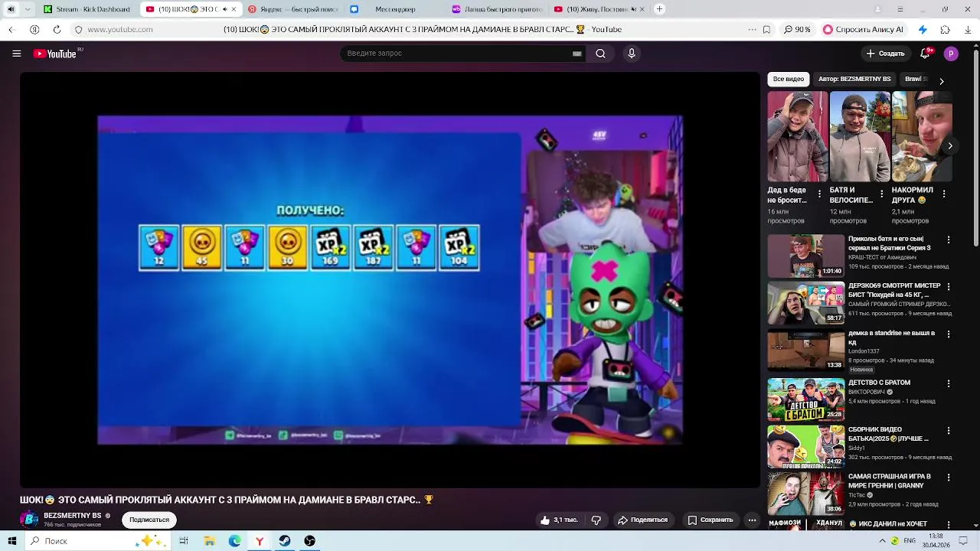
Task: Switch keyboard language ENG in tray
Action: point(910,541)
